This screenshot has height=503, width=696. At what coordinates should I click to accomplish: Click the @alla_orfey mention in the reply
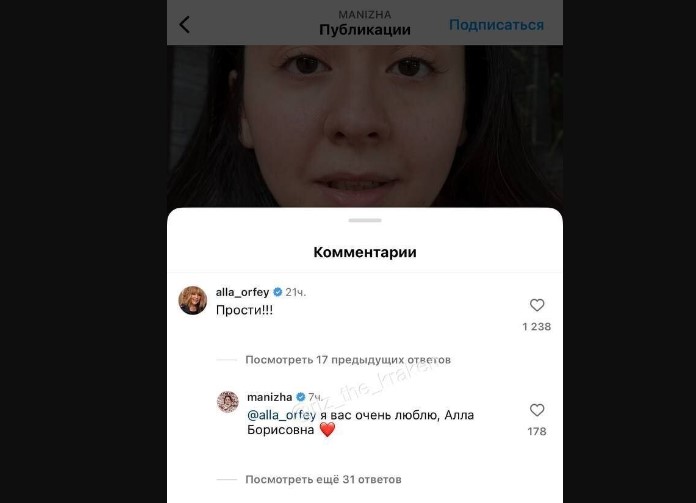tap(281, 415)
